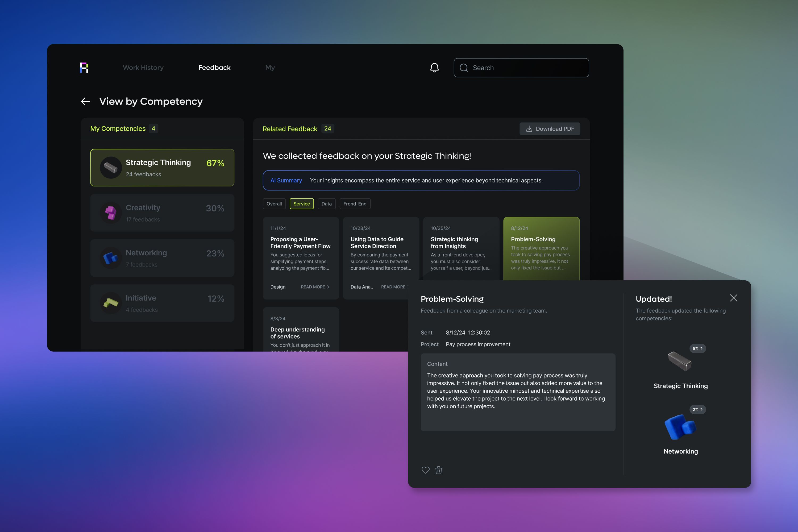Select the Creativity competency card
Image resolution: width=798 pixels, height=532 pixels.
click(x=162, y=213)
